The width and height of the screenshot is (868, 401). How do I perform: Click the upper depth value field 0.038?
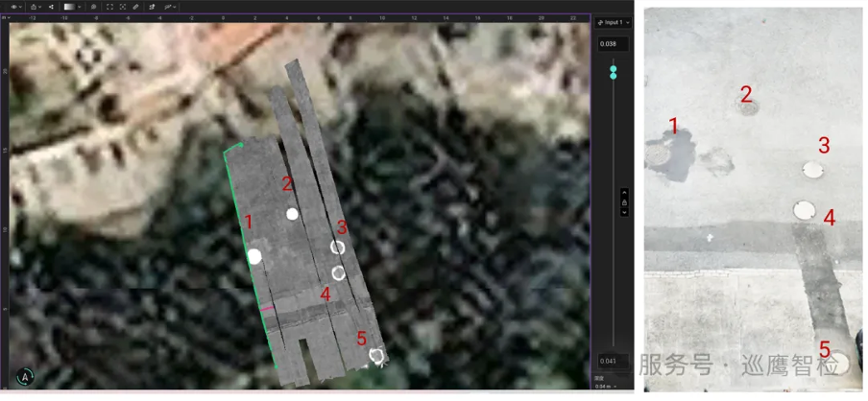coord(614,44)
